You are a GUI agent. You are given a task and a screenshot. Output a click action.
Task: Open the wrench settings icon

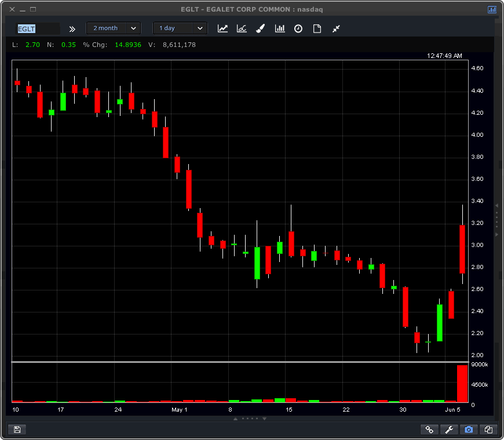[449, 430]
